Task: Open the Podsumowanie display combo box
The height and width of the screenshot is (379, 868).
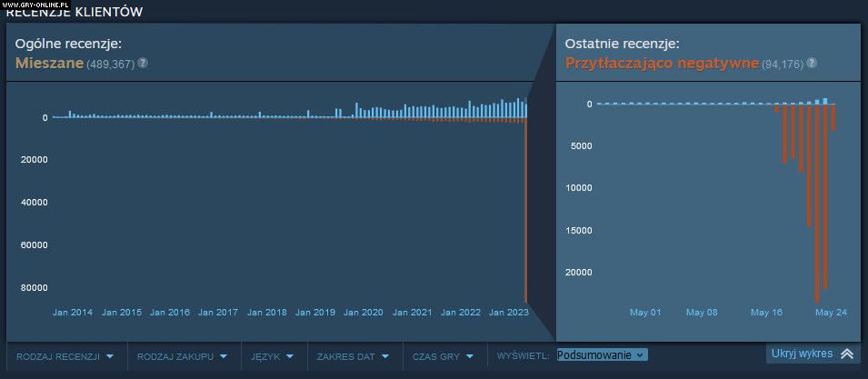Action: coord(602,355)
